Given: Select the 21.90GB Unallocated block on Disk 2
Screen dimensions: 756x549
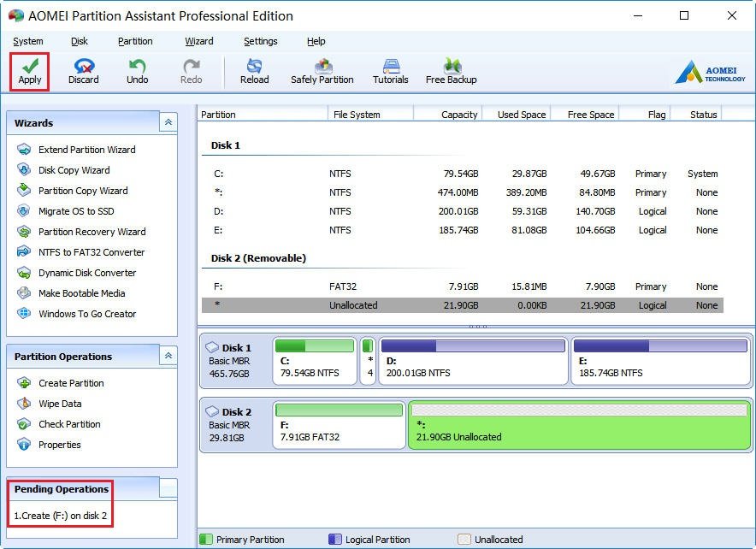Looking at the screenshot, I should click(x=579, y=425).
